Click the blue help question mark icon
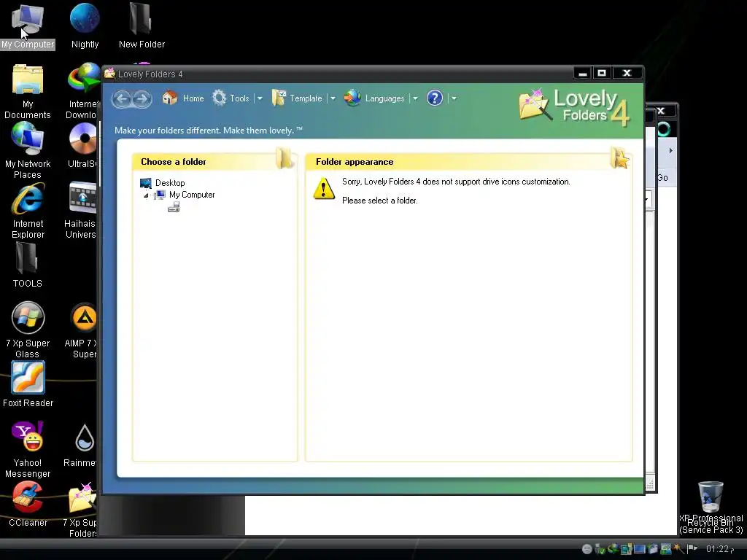747x560 pixels. 435,98
